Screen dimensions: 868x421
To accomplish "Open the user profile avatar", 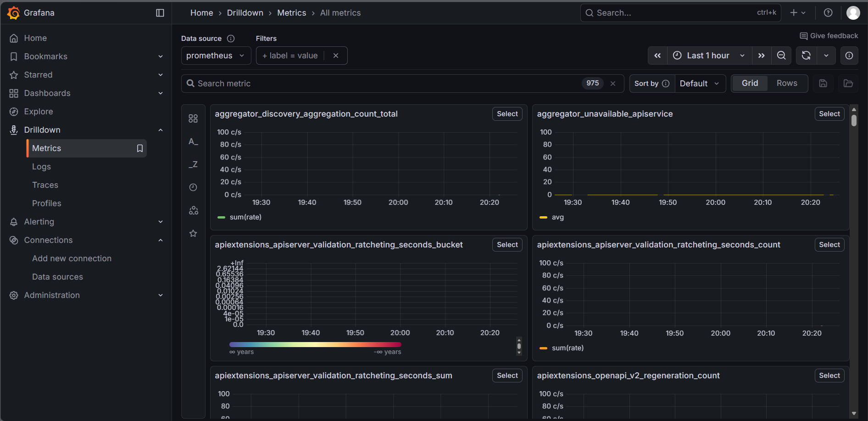I will [853, 13].
